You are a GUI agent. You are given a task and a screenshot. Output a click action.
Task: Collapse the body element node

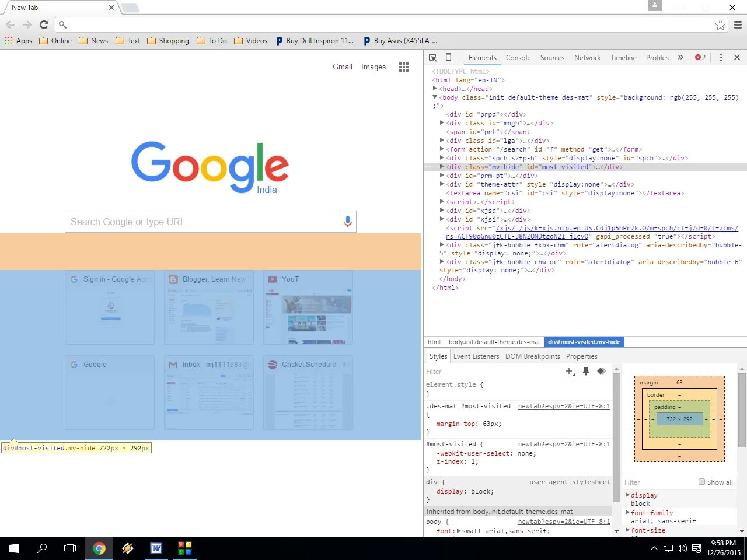tap(435, 97)
